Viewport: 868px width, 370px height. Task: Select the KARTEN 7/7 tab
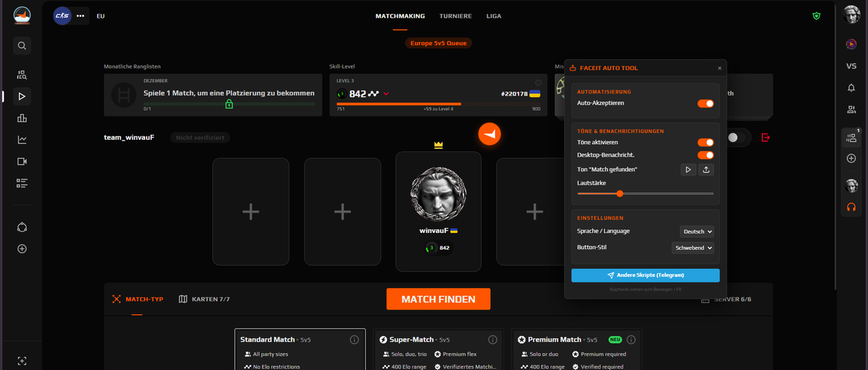(x=204, y=299)
